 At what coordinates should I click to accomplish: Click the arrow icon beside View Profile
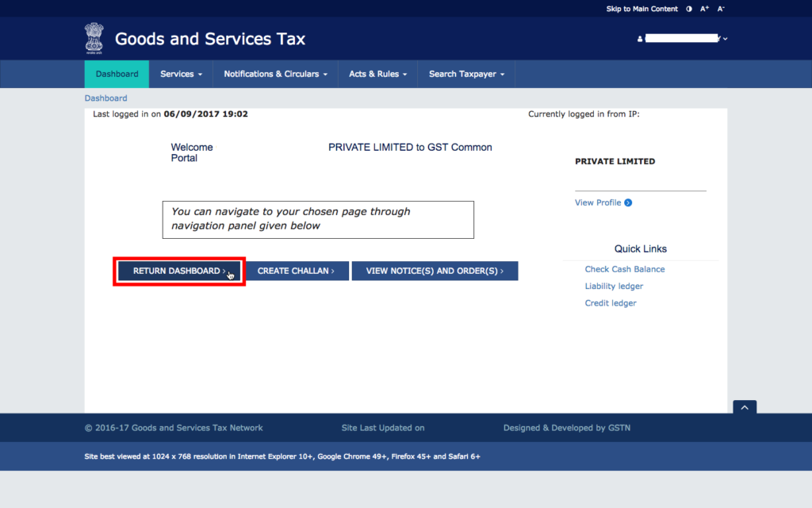pos(629,202)
